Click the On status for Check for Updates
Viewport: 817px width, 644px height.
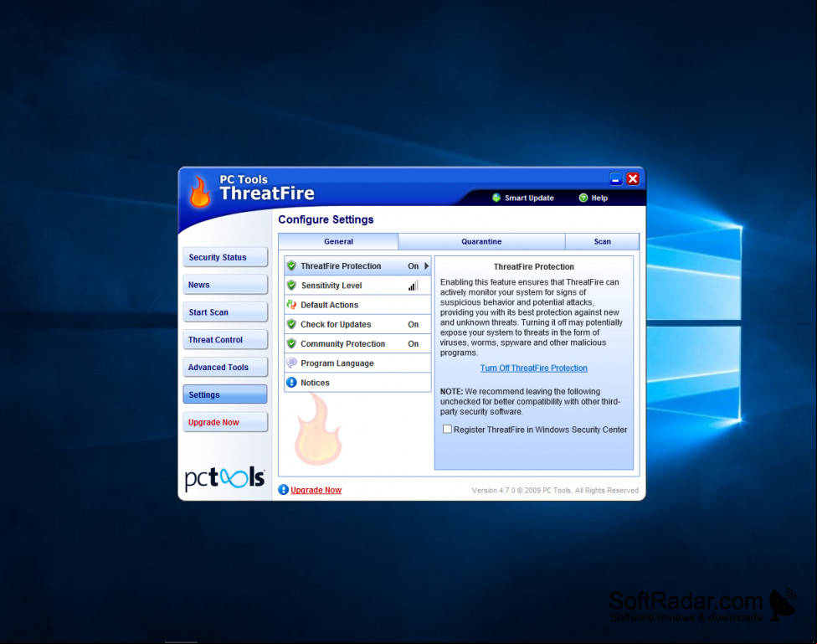click(x=414, y=324)
